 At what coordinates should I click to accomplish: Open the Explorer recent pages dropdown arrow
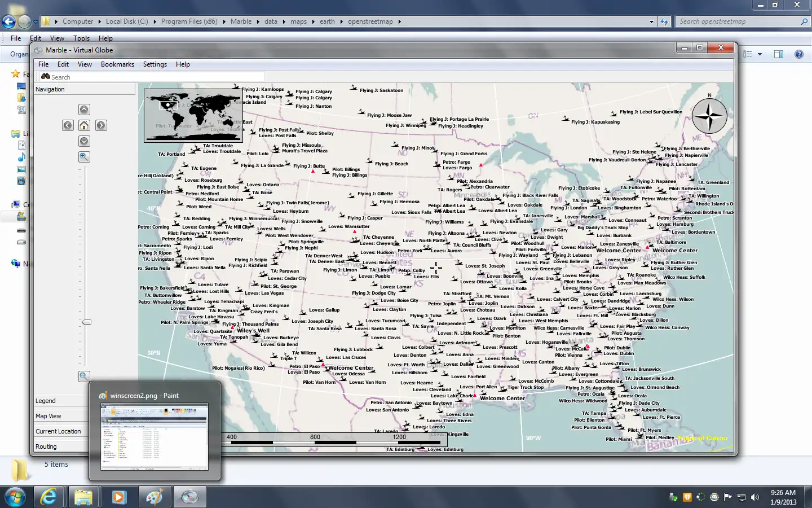[x=36, y=22]
